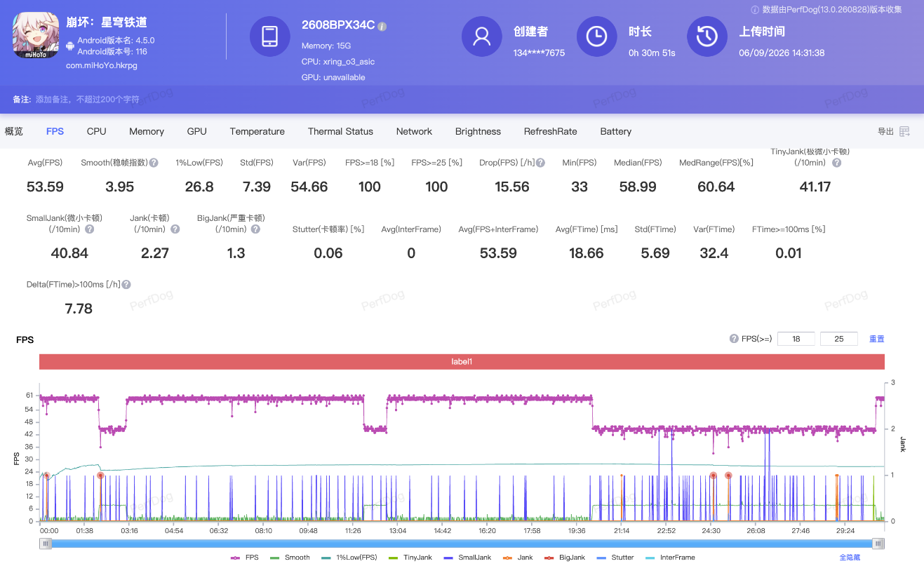The image size is (924, 566).
Task: Select the red label1 segment bar
Action: coord(462,362)
